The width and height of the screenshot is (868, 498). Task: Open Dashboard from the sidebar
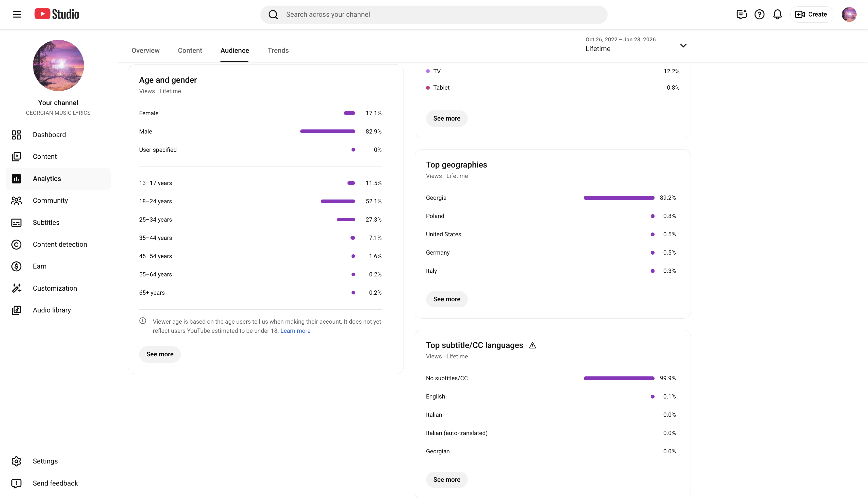(x=58, y=135)
